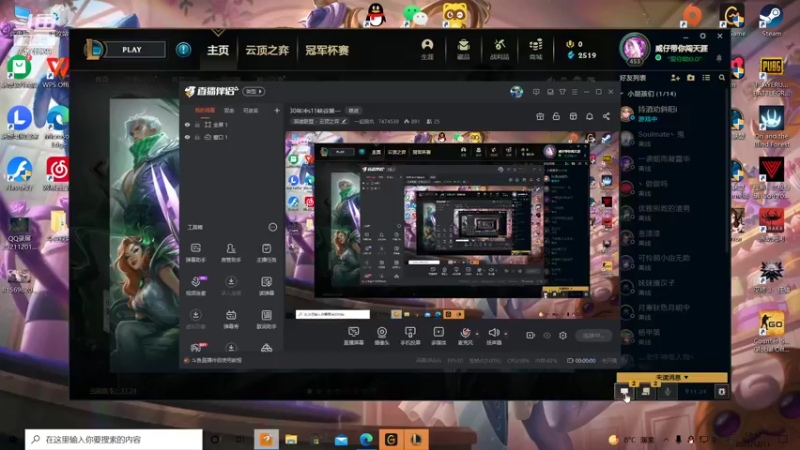Screen dimensions: 800x450
Task: Open the League client settings gear
Action: (703, 36)
